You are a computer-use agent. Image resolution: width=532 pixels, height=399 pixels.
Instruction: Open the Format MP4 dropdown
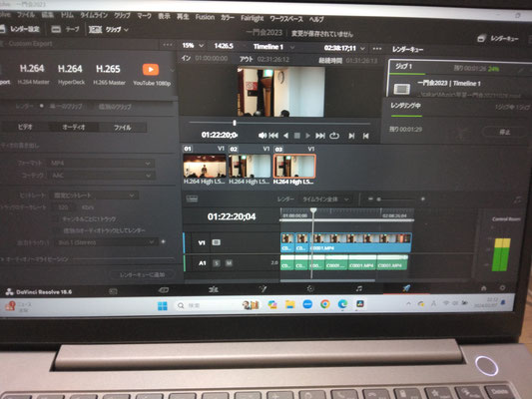101,164
